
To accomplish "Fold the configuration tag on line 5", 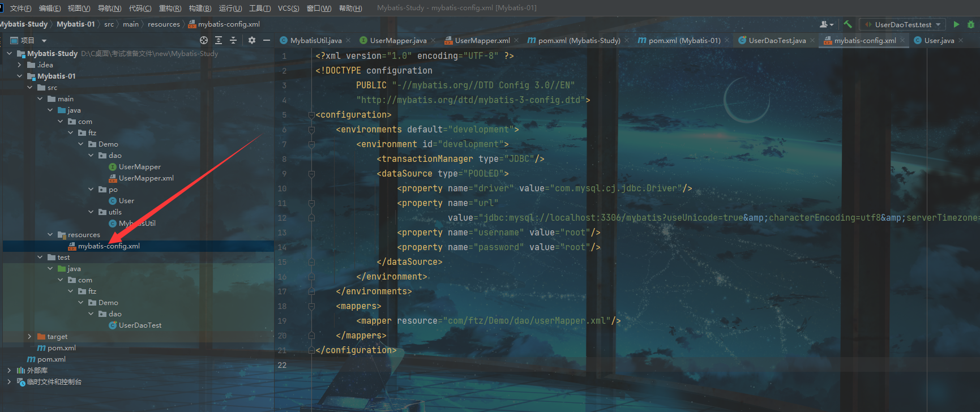I will coord(311,115).
